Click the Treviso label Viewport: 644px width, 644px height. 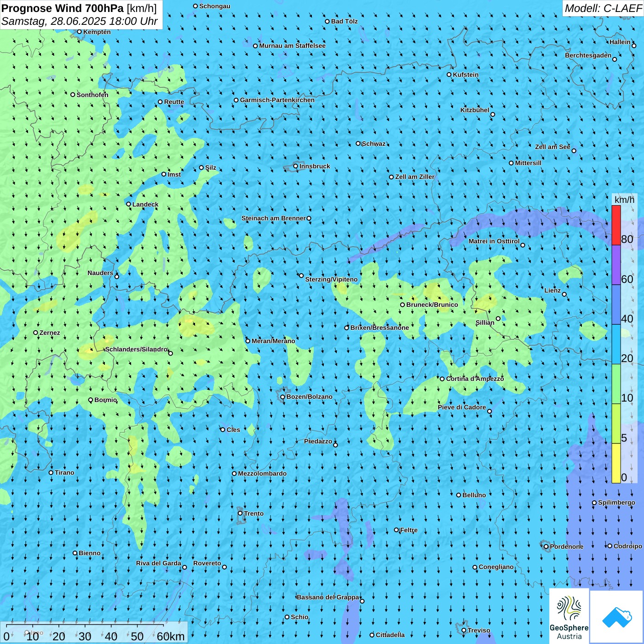tap(479, 630)
